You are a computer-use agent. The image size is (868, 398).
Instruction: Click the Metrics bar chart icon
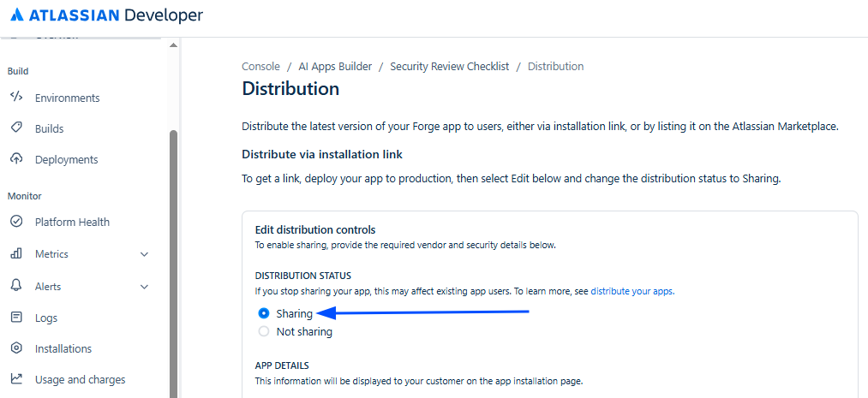tap(16, 253)
